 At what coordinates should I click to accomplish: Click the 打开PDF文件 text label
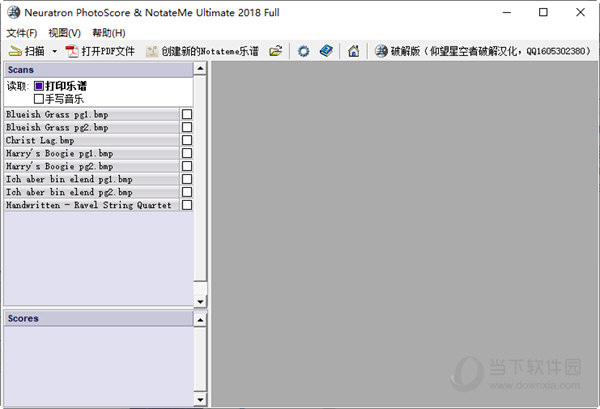tap(108, 51)
